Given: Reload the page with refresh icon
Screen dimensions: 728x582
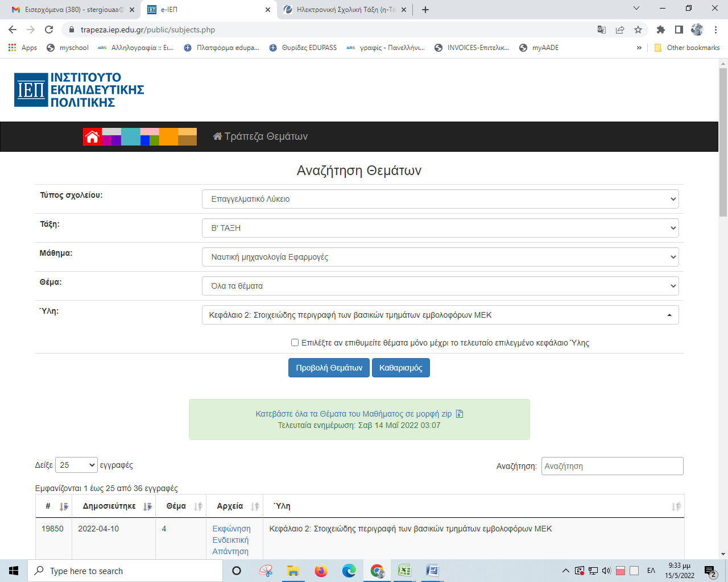Looking at the screenshot, I should 49,30.
